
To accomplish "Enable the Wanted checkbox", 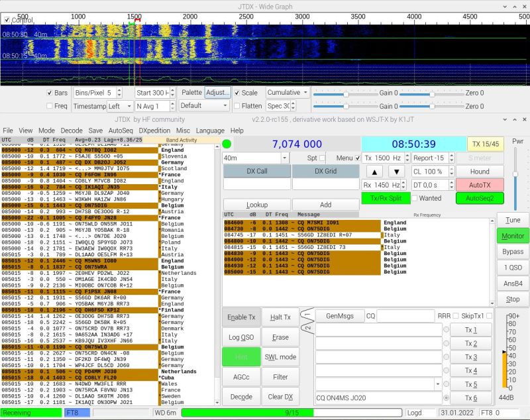I will coord(415,198).
